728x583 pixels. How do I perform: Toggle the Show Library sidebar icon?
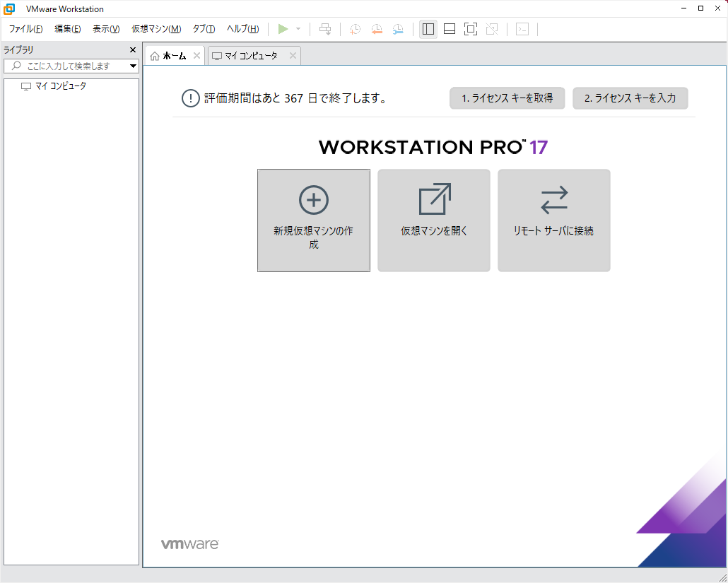pos(428,29)
